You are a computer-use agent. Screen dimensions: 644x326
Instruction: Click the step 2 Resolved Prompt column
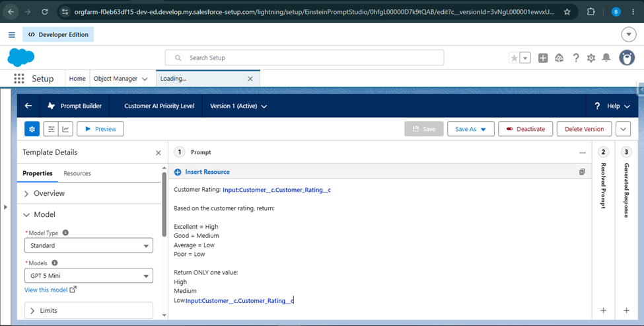point(603,230)
